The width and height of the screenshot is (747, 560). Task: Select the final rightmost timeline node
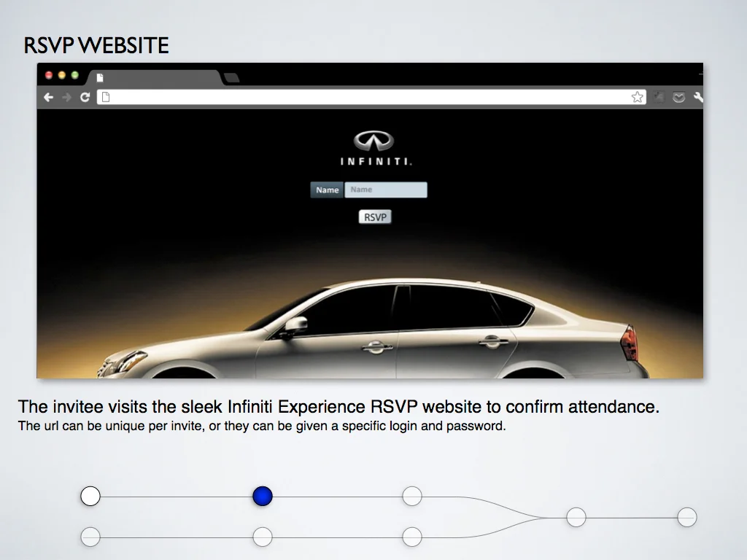(687, 517)
